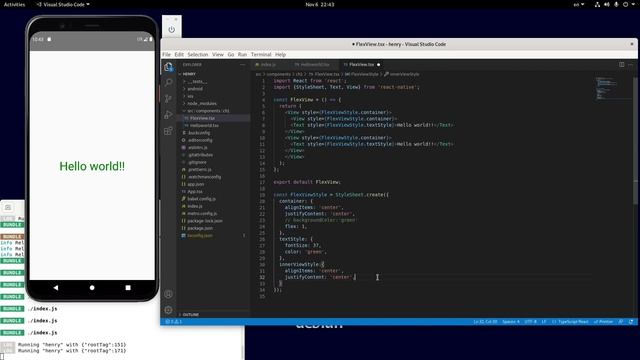Screen dimensions: 640x360
Task: Open the Run menu
Action: [x=242, y=54]
